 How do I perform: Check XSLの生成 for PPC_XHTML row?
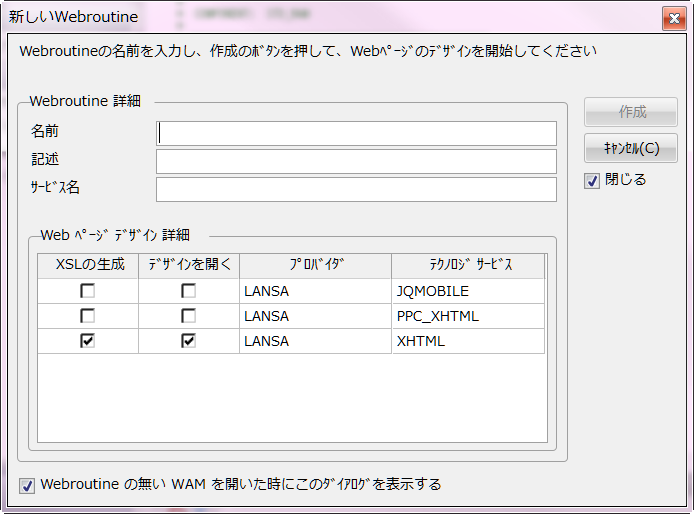[88, 316]
